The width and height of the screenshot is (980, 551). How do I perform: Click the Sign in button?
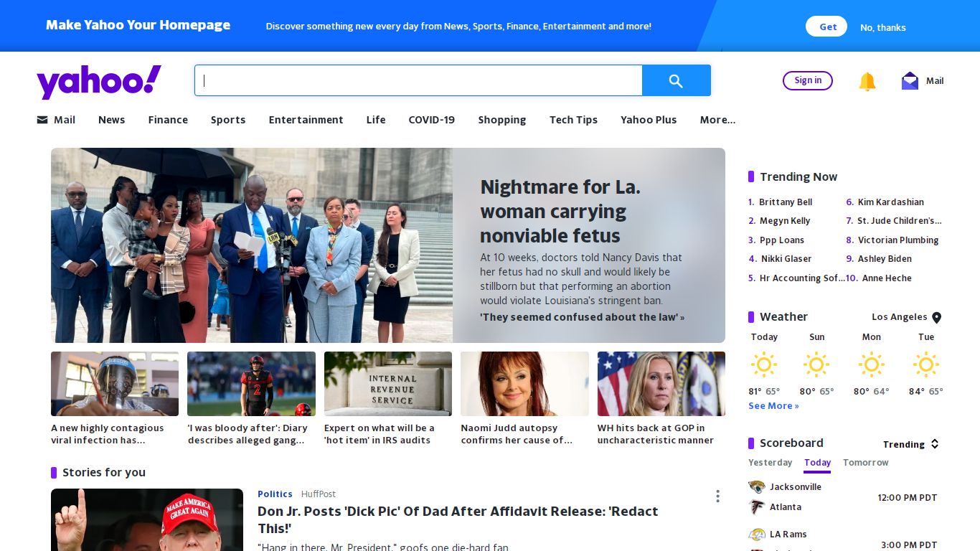point(808,80)
